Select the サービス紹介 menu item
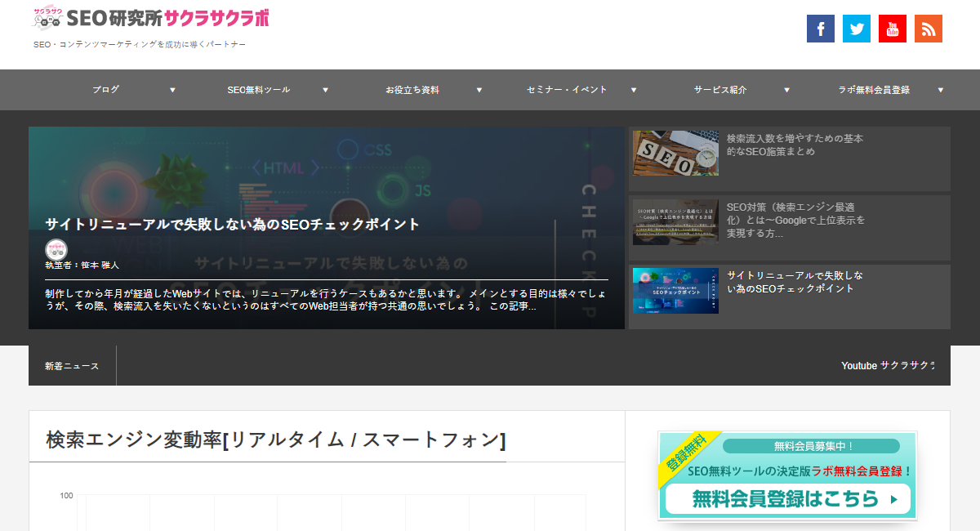980x531 pixels. click(719, 90)
